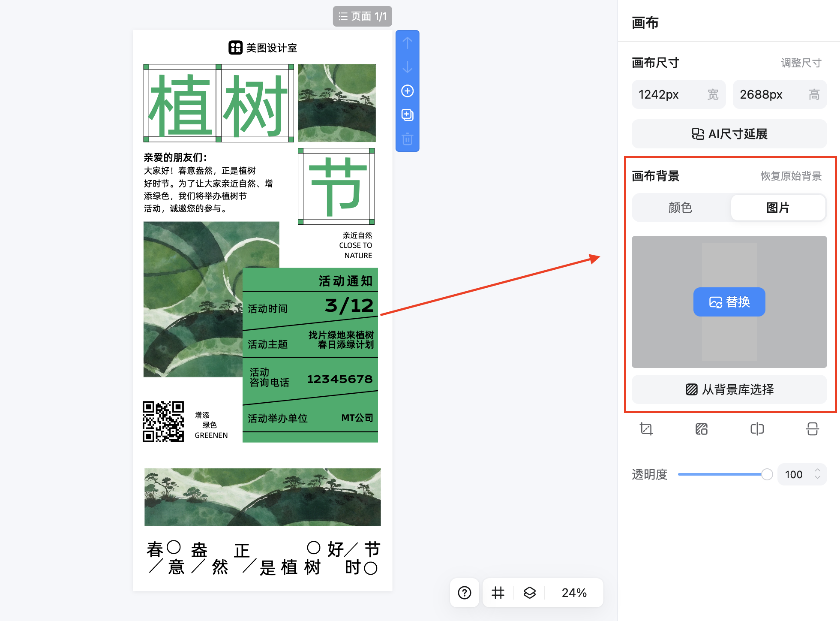Open the 24% zoom level control
This screenshot has height=621, width=840.
(574, 593)
